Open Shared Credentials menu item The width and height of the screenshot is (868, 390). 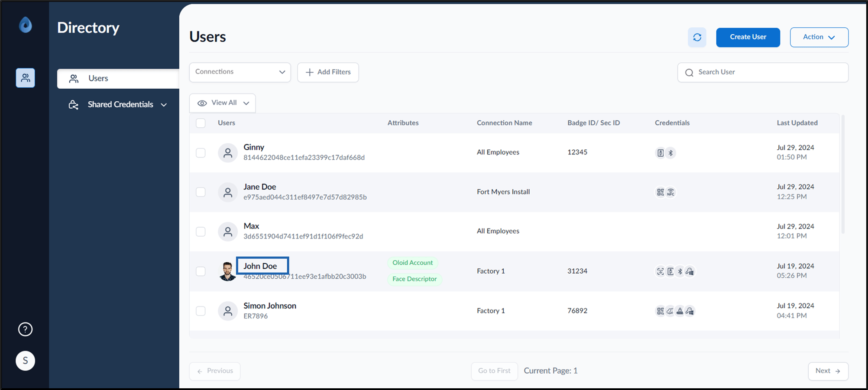[118, 105]
